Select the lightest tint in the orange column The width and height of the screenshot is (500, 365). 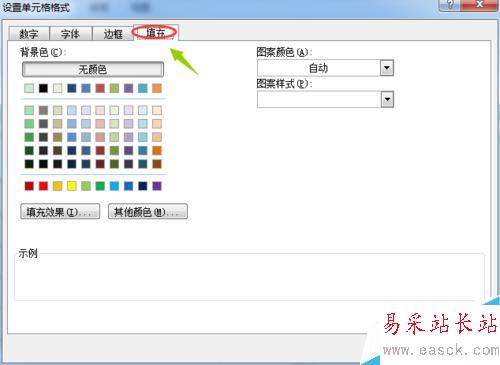[x=157, y=110]
